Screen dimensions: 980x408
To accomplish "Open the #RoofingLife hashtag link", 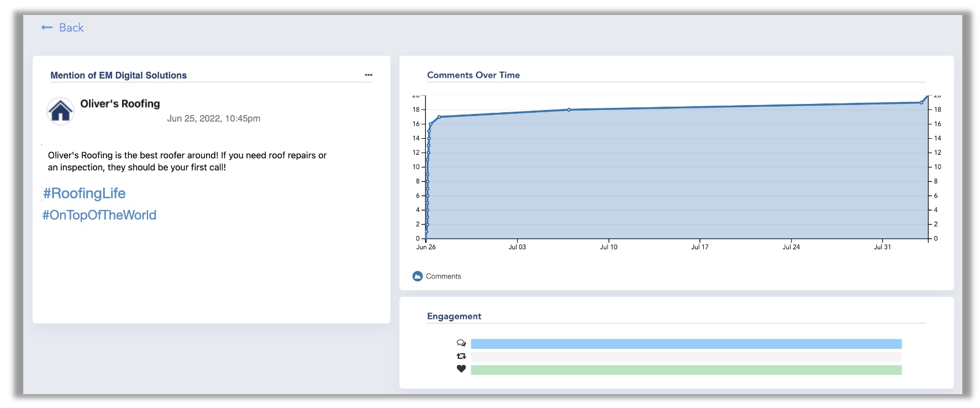I will pos(85,193).
